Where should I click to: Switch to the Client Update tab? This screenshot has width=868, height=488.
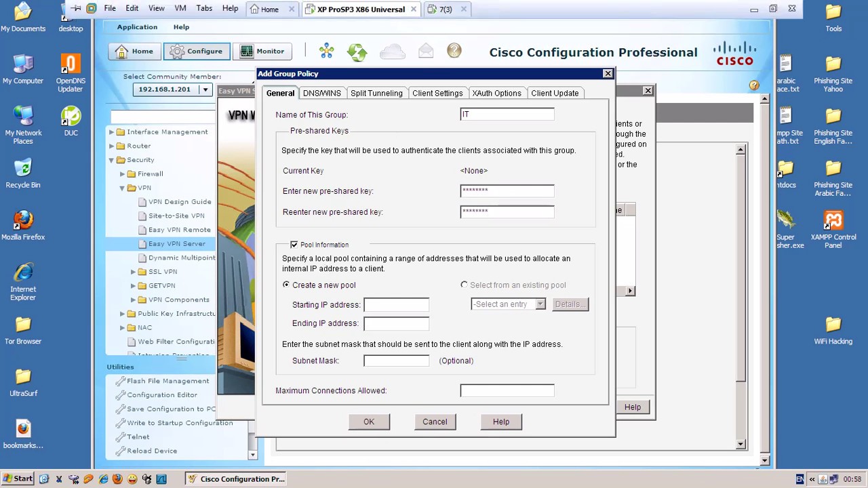555,93
